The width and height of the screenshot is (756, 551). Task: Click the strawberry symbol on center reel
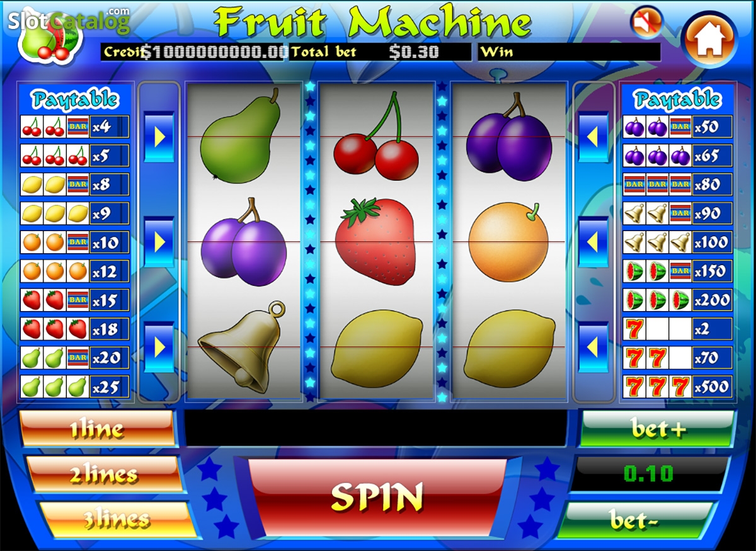tap(375, 241)
